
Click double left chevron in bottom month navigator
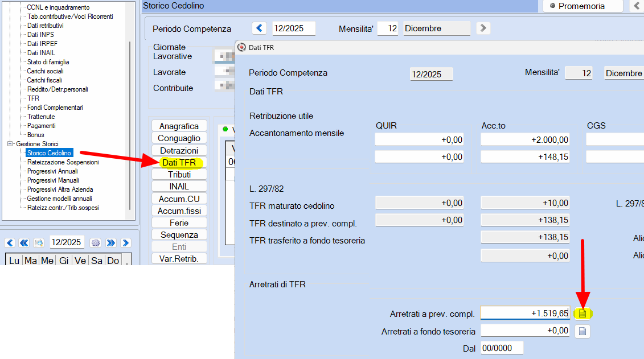coord(24,243)
